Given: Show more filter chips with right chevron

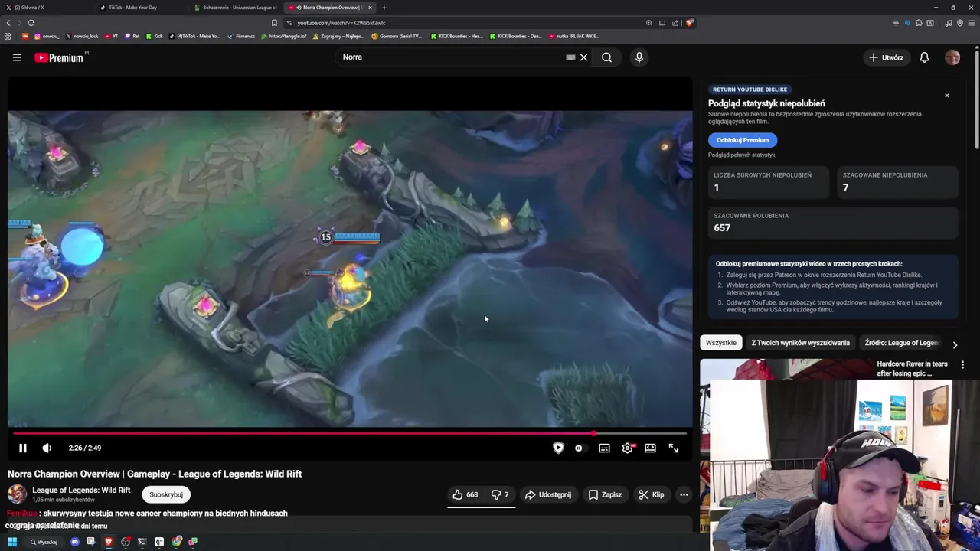Looking at the screenshot, I should coord(955,344).
